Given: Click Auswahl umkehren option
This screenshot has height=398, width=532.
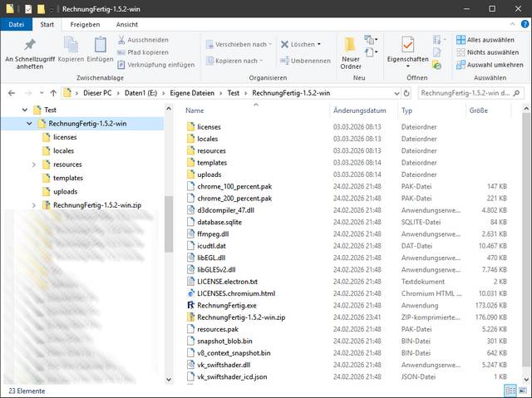Looking at the screenshot, I should coord(490,62).
